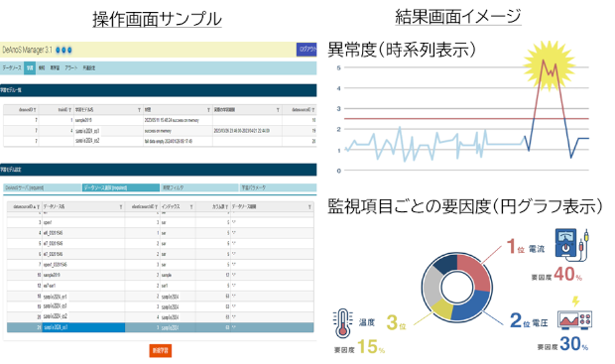The width and height of the screenshot is (615, 364).
Task: Open filter on model list's first ID column
Action: [x=35, y=110]
